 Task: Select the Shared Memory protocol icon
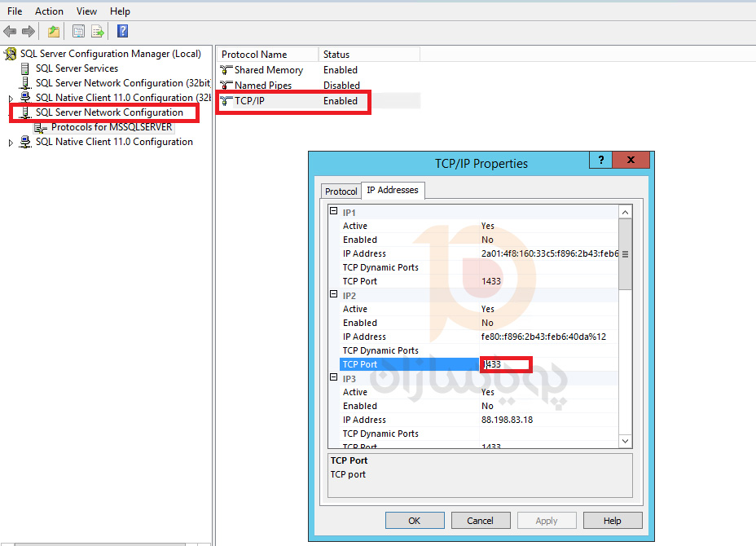click(x=226, y=70)
